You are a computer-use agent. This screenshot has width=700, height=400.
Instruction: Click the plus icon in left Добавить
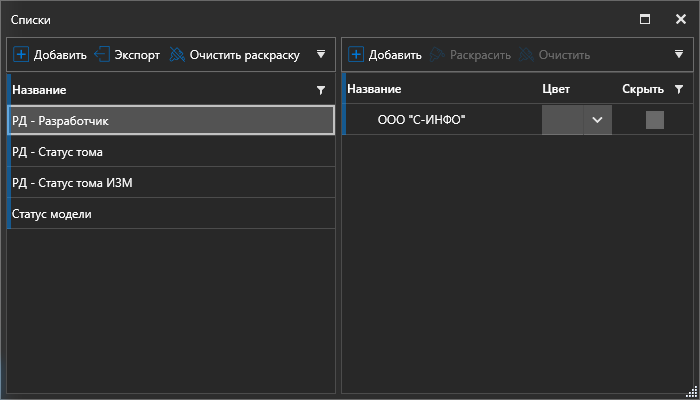[x=22, y=55]
